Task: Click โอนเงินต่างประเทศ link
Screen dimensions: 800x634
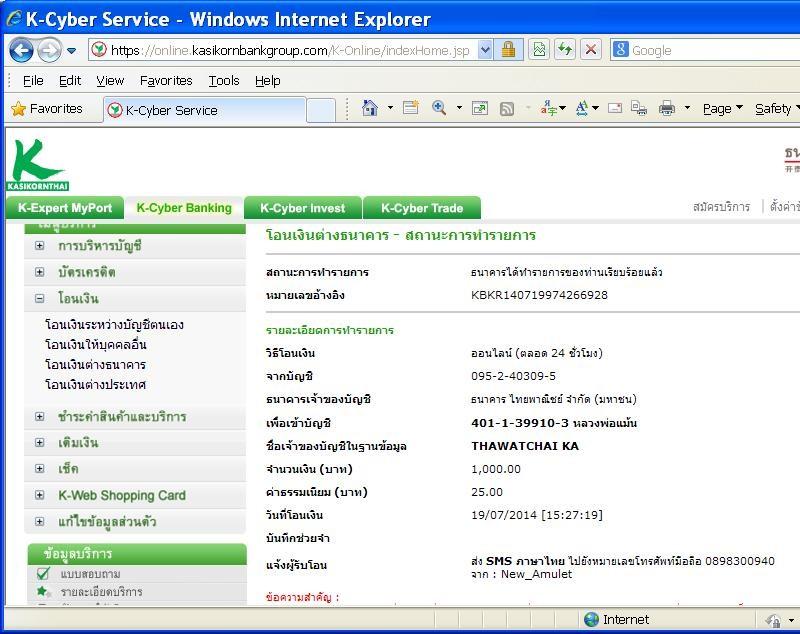Action: pos(95,385)
